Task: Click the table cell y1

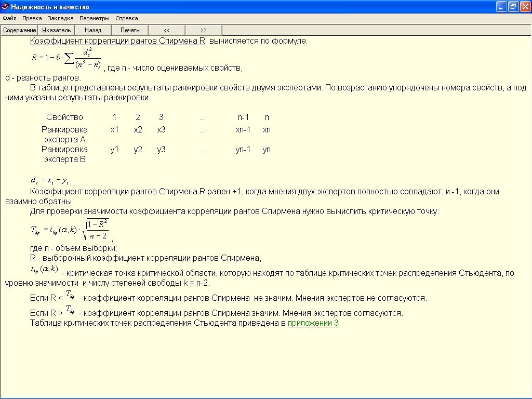Action: 114,150
